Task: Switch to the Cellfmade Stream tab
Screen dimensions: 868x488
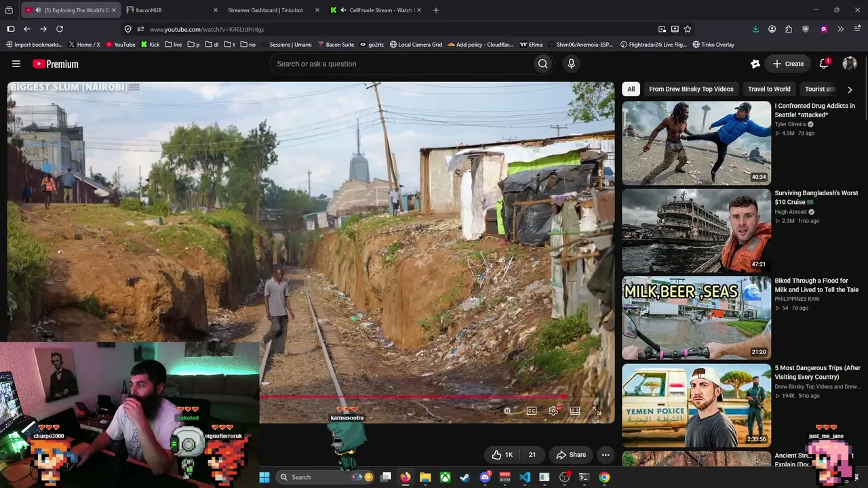Action: pos(376,10)
